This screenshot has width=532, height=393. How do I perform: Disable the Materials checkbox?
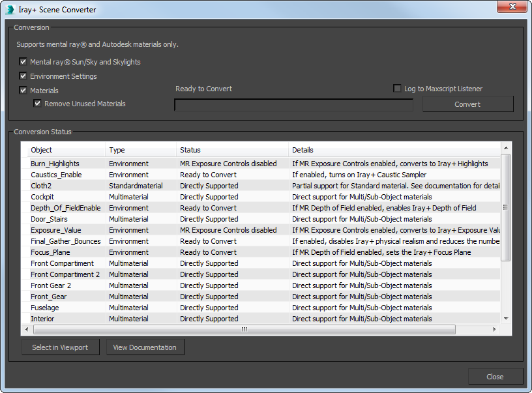(23, 91)
